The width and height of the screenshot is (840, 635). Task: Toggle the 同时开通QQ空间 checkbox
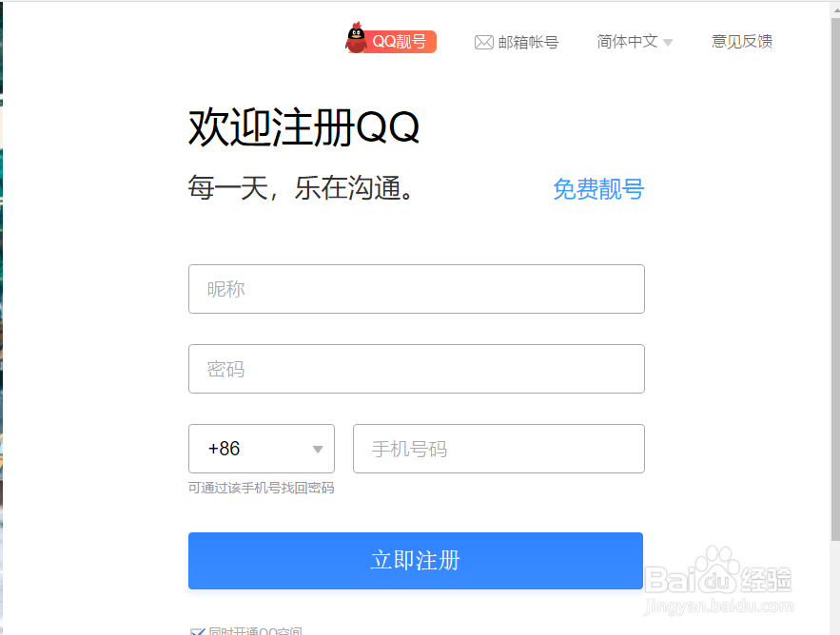pyautogui.click(x=198, y=631)
